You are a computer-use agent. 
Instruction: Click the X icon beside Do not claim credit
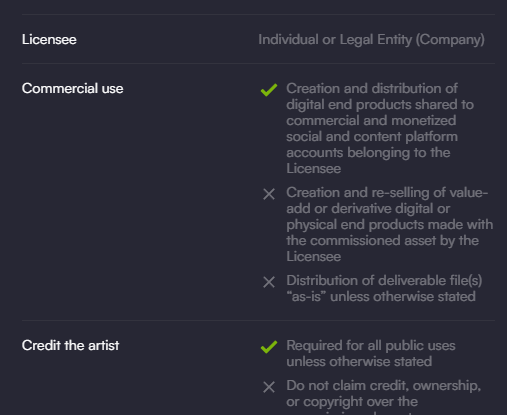269,387
